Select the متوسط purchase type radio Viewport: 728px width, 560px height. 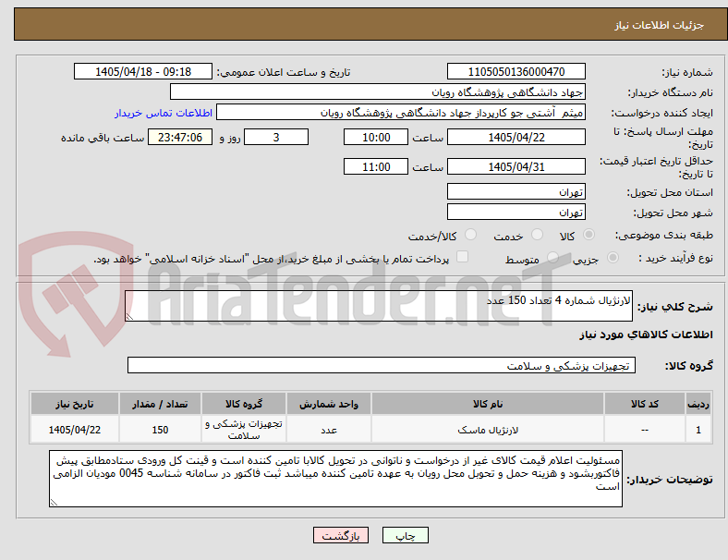552,258
